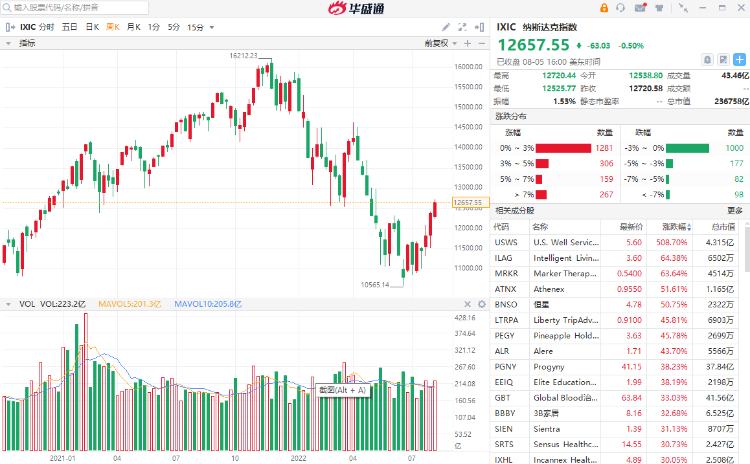Open MRKR Marker Therapeutics row
This screenshot has width=750, height=464.
(615, 274)
